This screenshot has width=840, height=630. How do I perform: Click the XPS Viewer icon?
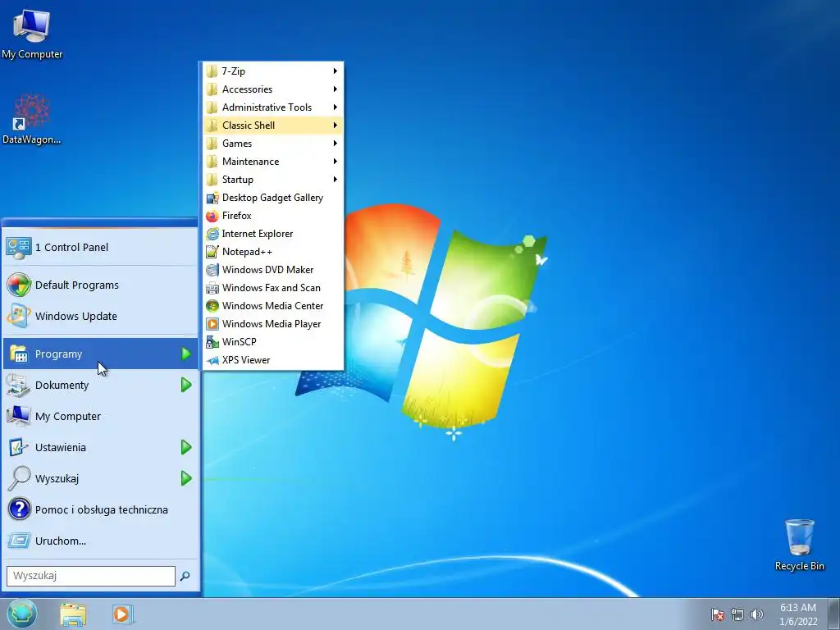[x=212, y=360]
